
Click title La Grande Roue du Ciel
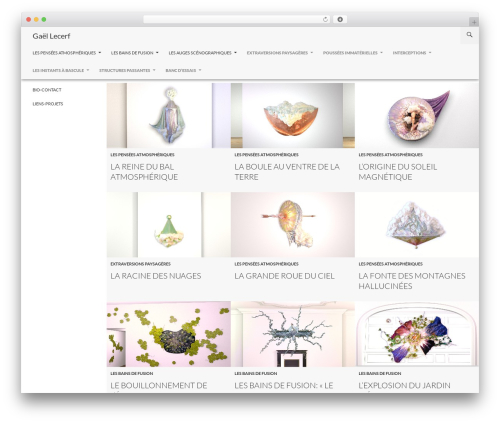click(284, 276)
